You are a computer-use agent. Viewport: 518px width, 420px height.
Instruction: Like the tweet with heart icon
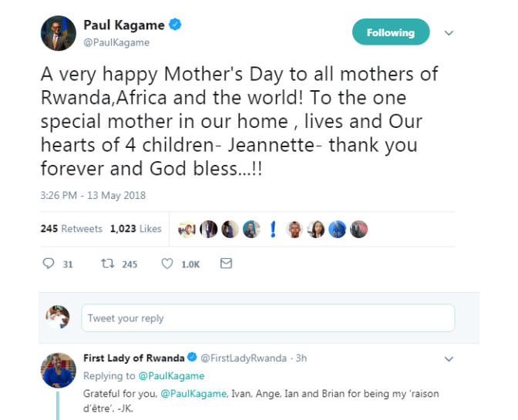pos(167,264)
